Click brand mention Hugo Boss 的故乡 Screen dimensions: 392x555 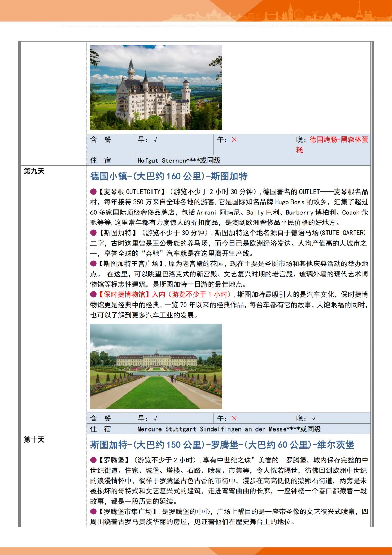click(301, 202)
